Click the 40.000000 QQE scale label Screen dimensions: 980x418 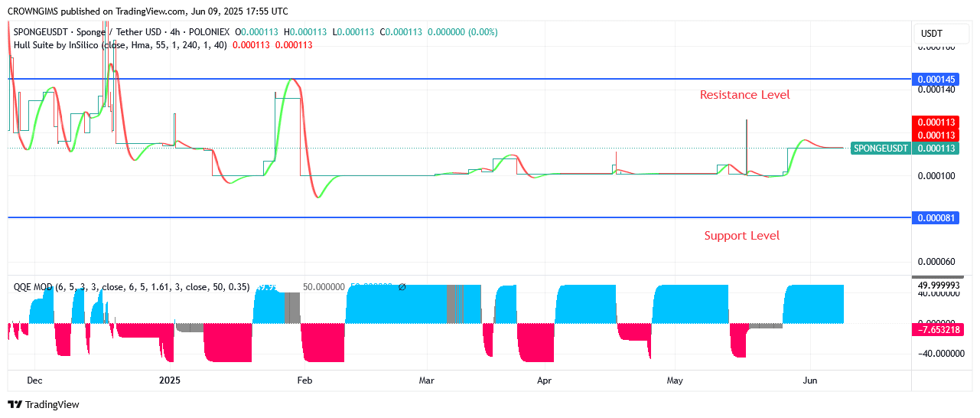coord(939,293)
